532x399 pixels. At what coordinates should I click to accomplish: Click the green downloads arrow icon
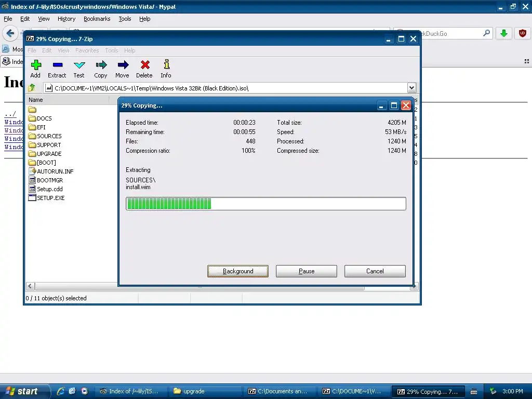pos(504,33)
